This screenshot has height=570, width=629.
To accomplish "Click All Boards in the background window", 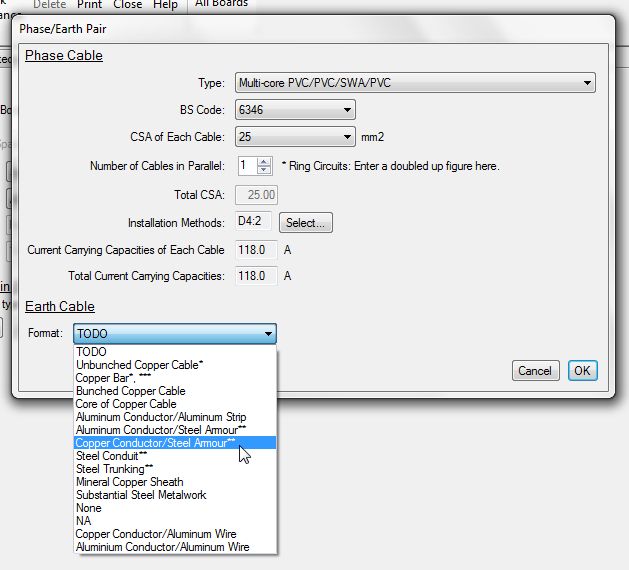I will [x=221, y=4].
